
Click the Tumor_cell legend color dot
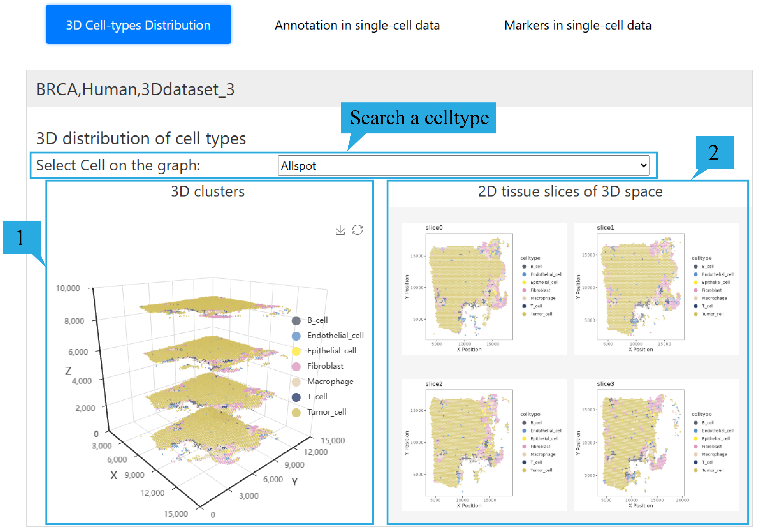[296, 412]
